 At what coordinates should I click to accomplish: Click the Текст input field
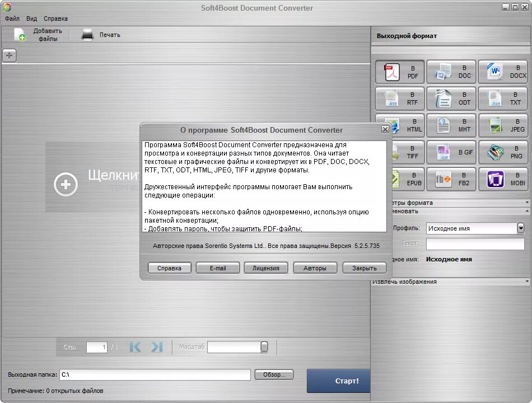pyautogui.click(x=475, y=244)
